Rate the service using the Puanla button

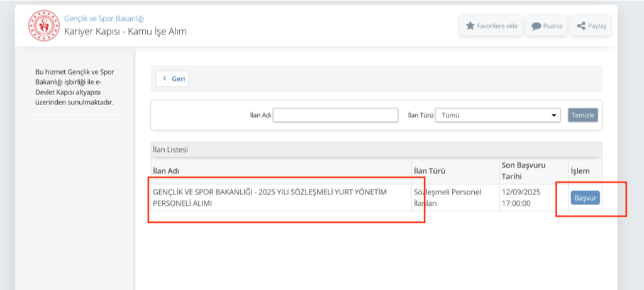coord(547,26)
